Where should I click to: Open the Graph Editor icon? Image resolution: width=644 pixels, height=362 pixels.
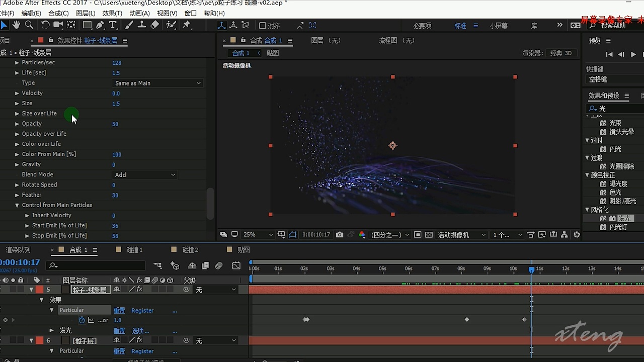click(236, 265)
